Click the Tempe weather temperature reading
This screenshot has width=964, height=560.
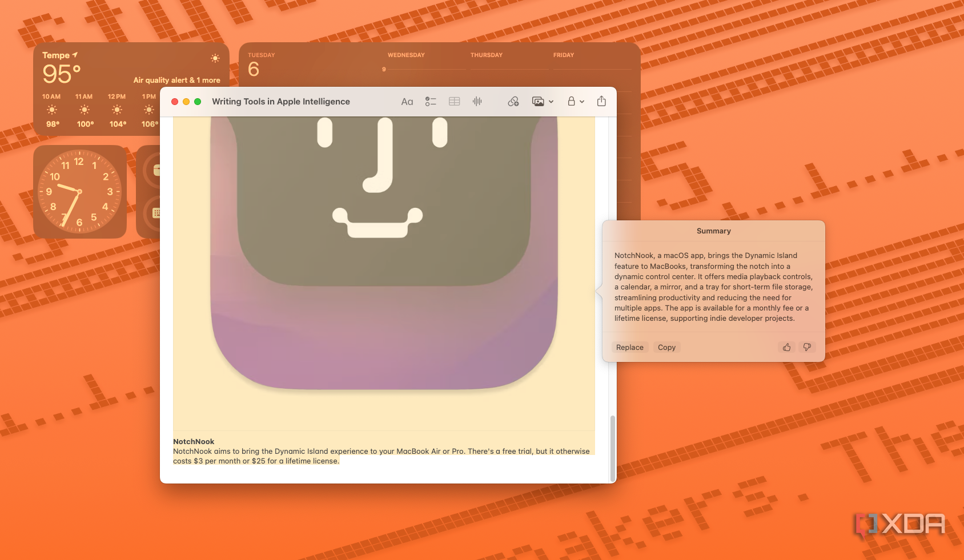(x=62, y=74)
